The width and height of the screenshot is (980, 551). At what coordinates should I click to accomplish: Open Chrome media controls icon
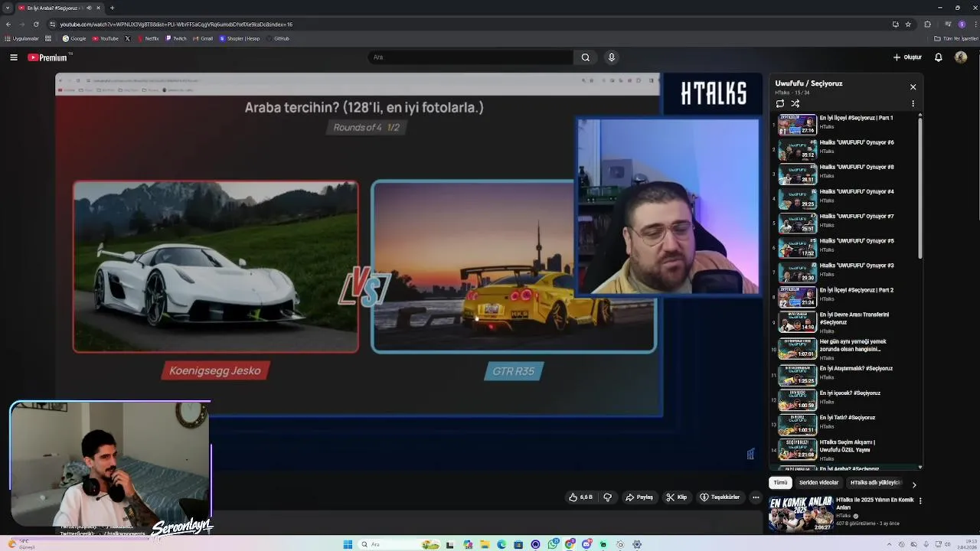point(947,24)
